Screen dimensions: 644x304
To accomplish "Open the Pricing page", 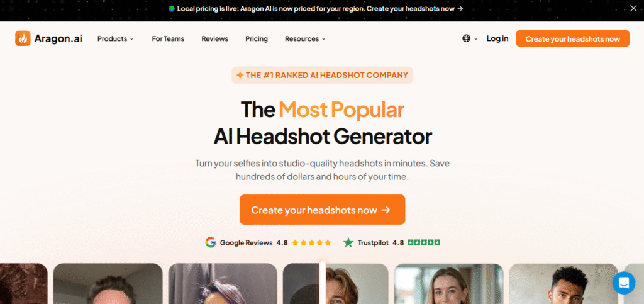I will point(257,38).
